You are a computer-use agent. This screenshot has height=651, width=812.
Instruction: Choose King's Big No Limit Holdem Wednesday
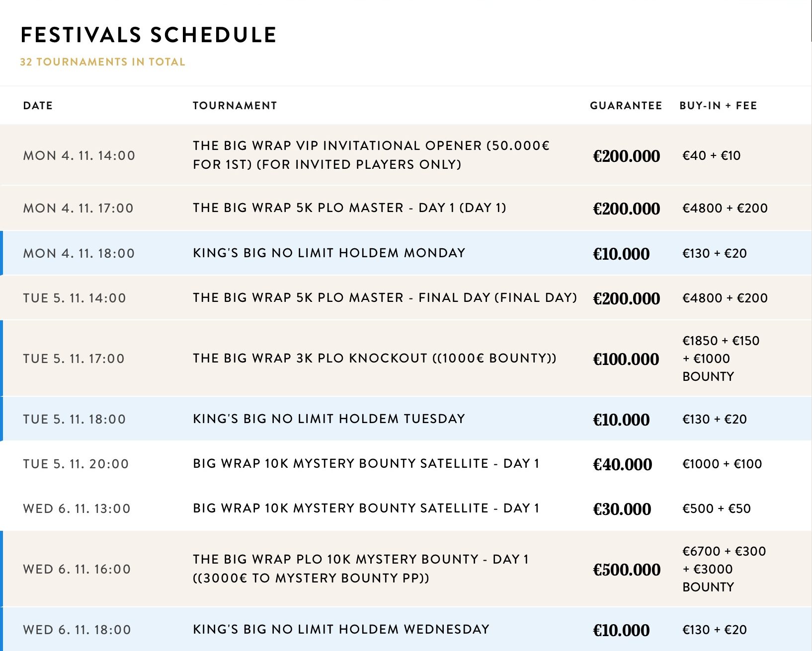(x=341, y=629)
